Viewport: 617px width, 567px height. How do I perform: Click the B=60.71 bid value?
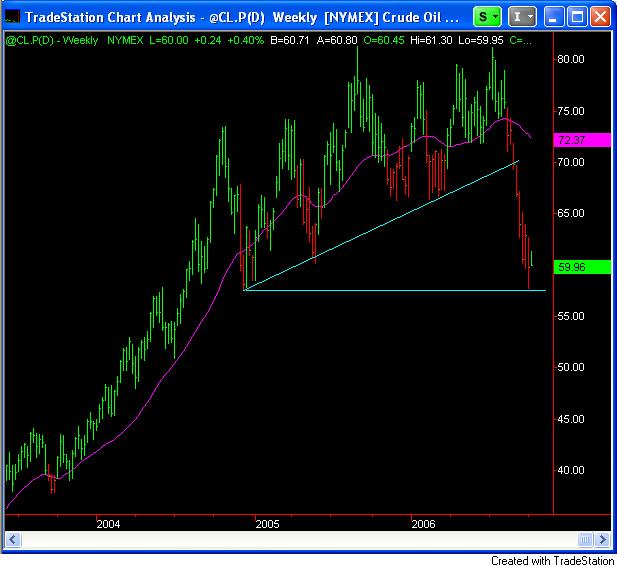click(290, 40)
